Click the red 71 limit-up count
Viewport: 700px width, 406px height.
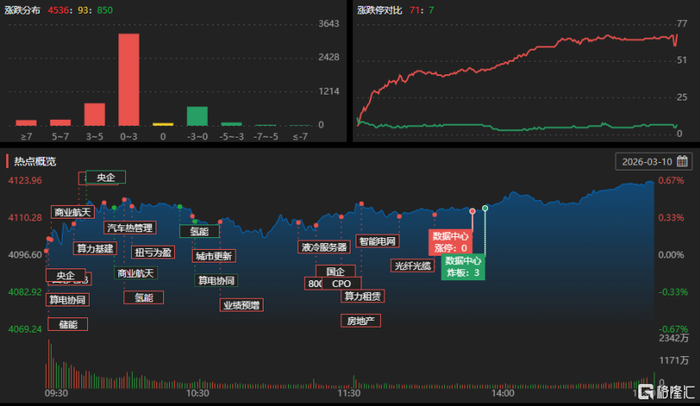[414, 10]
